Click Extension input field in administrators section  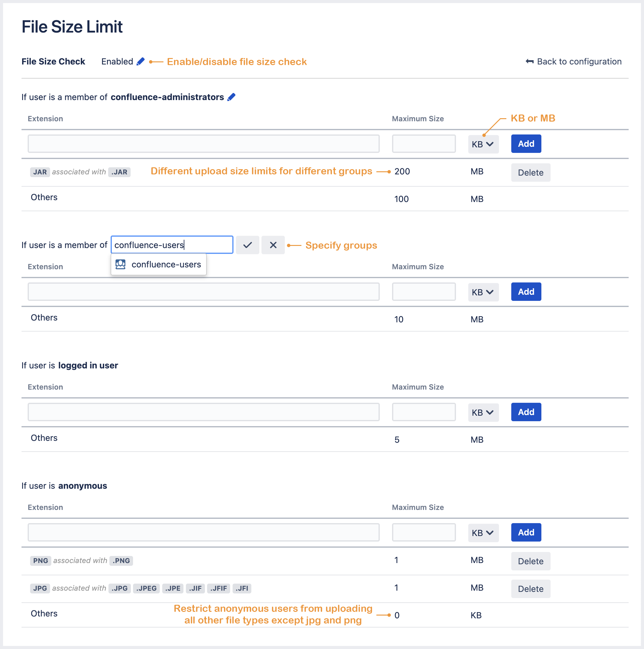(x=203, y=144)
